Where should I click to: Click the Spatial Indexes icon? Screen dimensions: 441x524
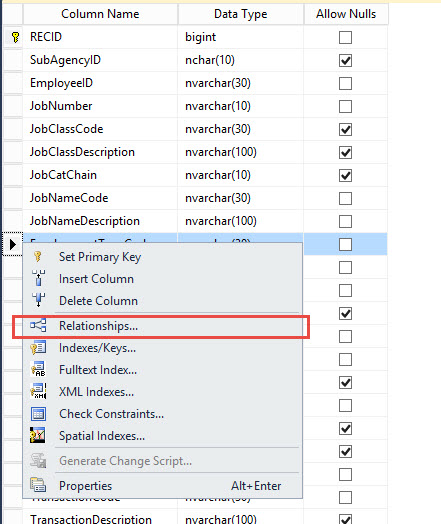coord(37,435)
